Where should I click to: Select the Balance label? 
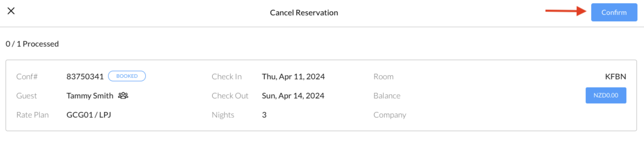click(x=387, y=95)
